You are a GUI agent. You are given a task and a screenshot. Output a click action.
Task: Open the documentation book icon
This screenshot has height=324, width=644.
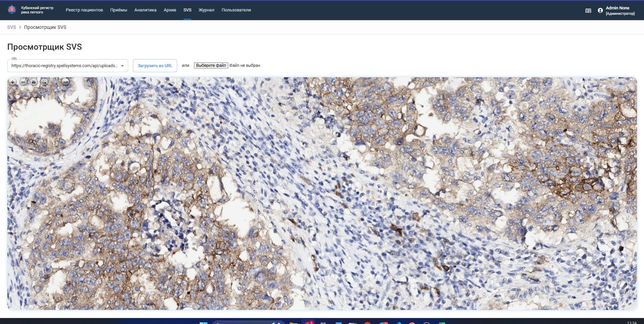(x=588, y=10)
